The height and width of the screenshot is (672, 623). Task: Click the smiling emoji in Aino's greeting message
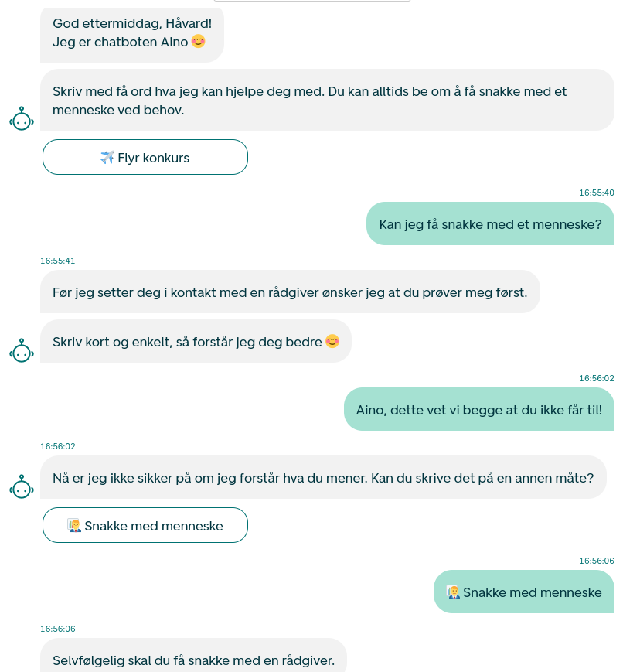coord(198,41)
